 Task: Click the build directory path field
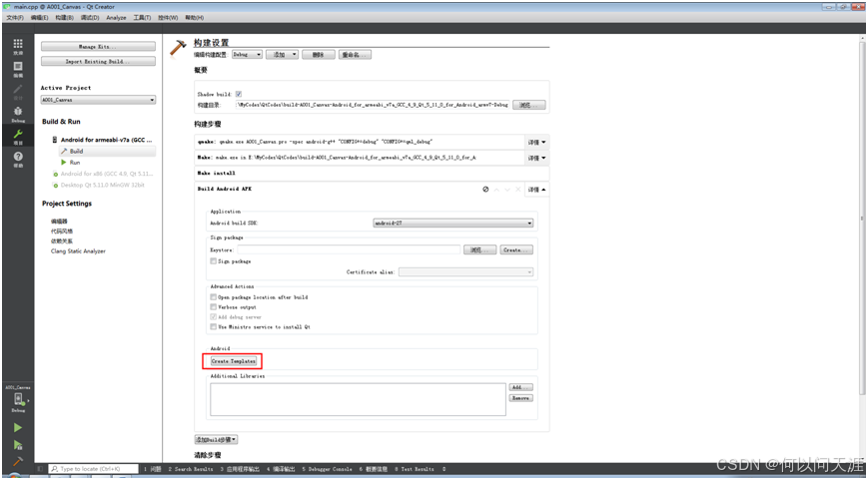pyautogui.click(x=373, y=105)
